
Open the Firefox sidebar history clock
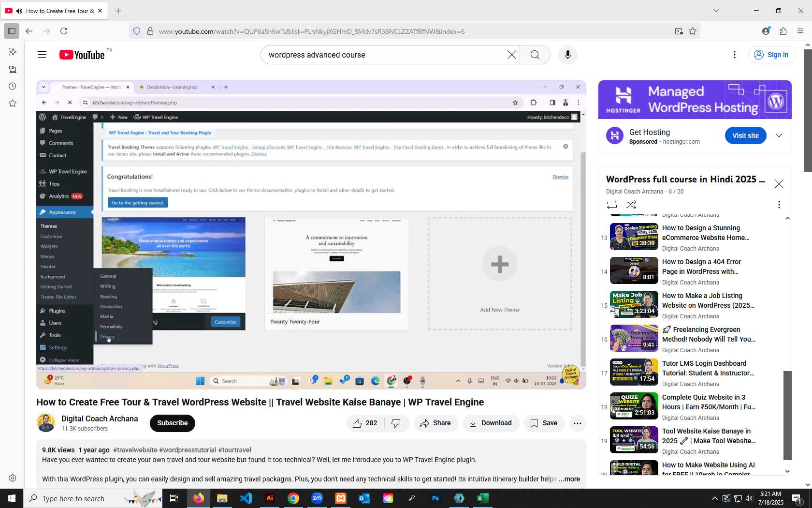tap(13, 86)
